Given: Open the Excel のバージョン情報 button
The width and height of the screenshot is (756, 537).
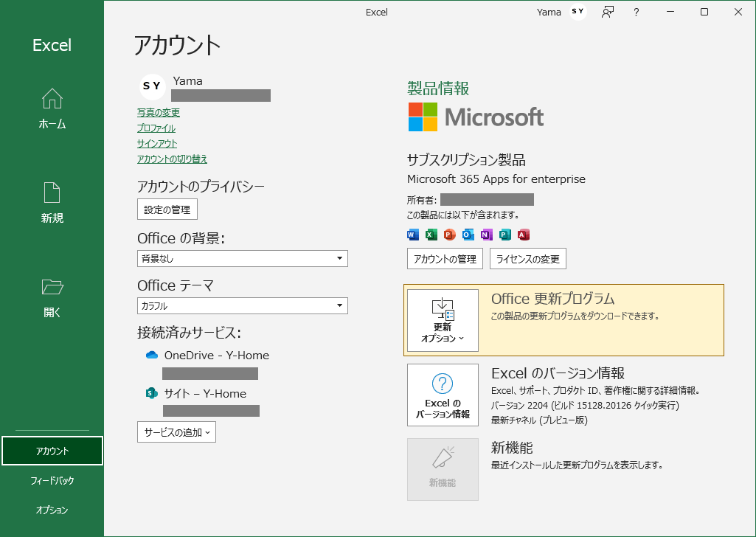Looking at the screenshot, I should 443,395.
